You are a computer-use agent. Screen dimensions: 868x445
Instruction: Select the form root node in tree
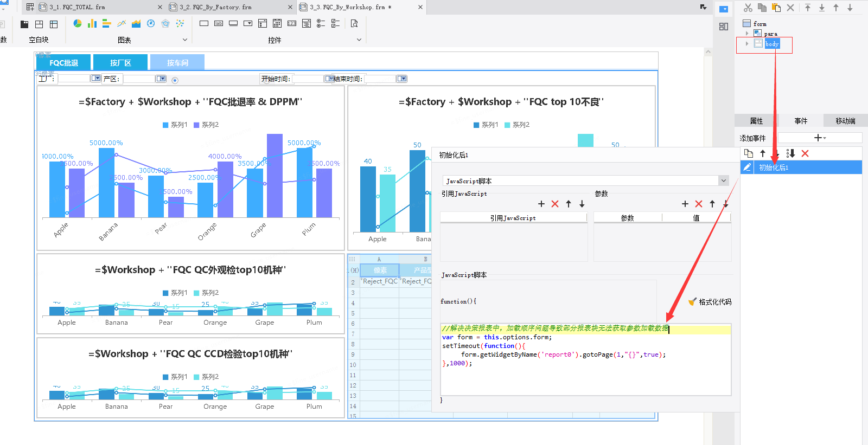[759, 24]
